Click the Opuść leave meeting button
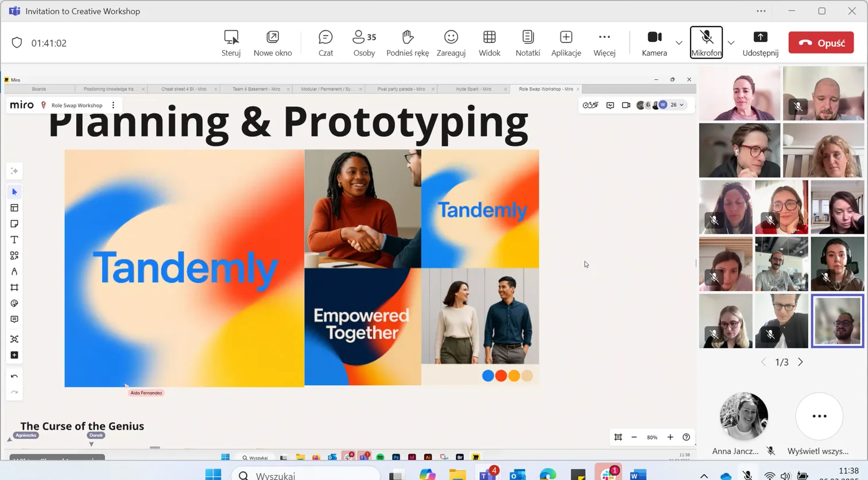 (821, 43)
